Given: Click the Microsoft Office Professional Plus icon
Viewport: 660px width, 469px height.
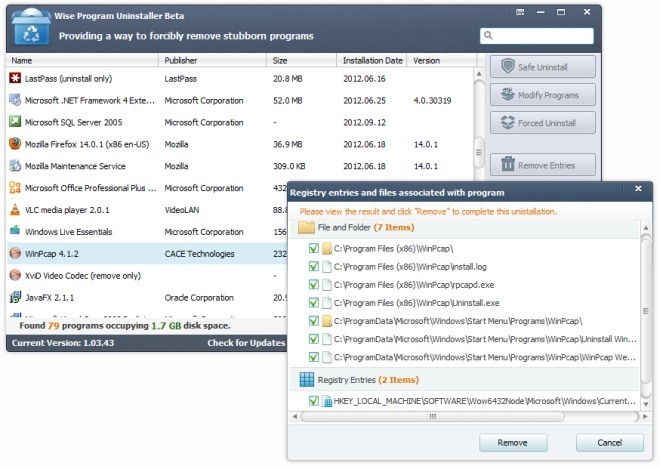Looking at the screenshot, I should [15, 187].
